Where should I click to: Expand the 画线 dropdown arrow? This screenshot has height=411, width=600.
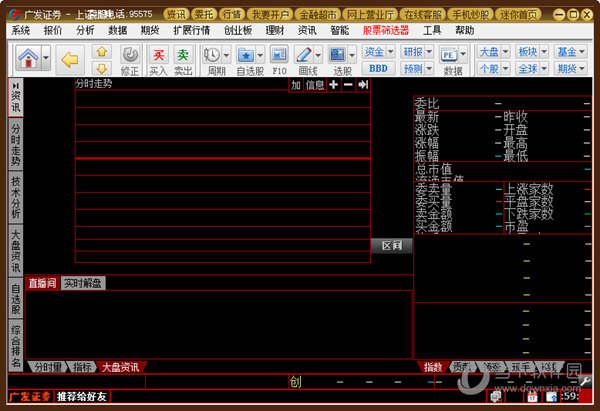click(318, 55)
